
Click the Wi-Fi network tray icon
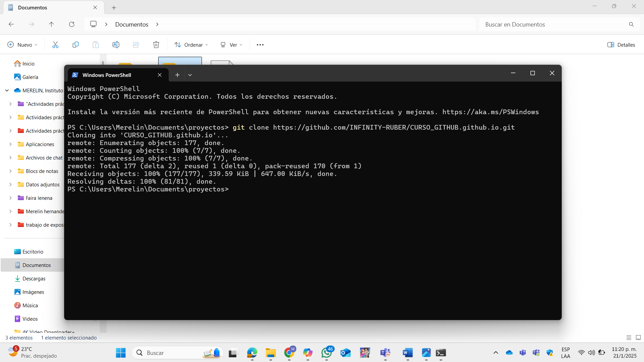coord(581,353)
